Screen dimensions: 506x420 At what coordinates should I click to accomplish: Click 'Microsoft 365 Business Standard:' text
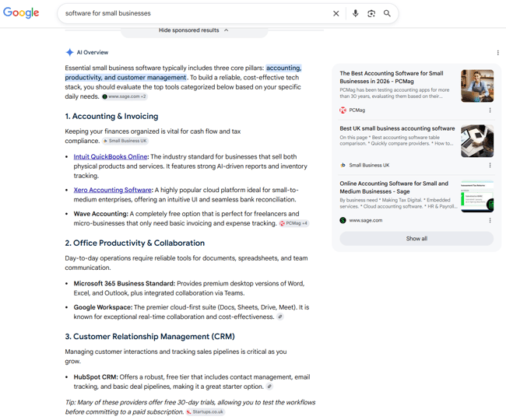[125, 283]
